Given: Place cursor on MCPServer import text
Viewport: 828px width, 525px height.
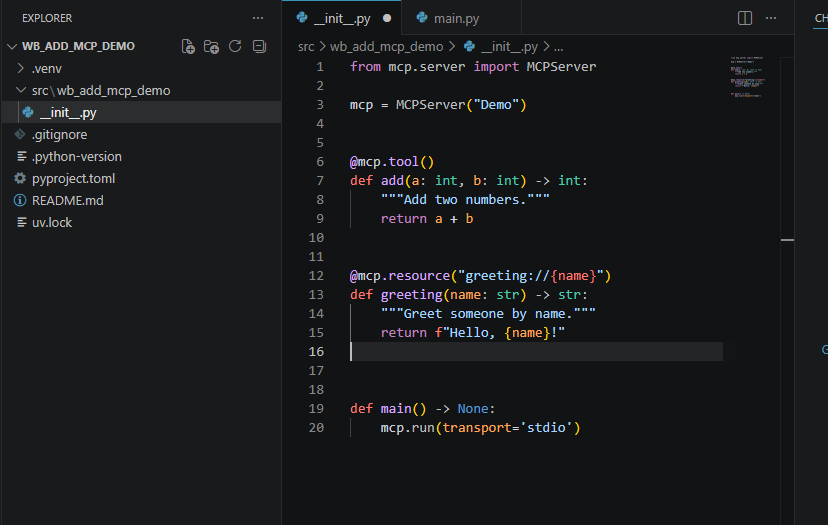Looking at the screenshot, I should (x=561, y=66).
